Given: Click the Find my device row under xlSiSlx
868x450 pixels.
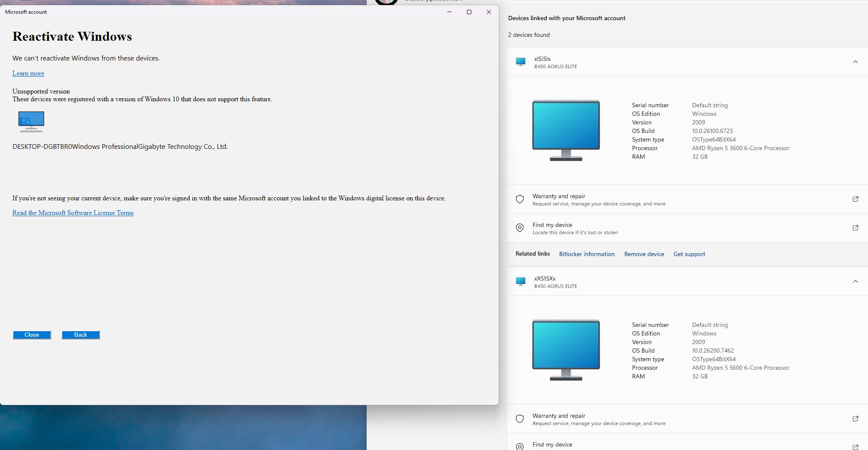Looking at the screenshot, I should pyautogui.click(x=687, y=228).
